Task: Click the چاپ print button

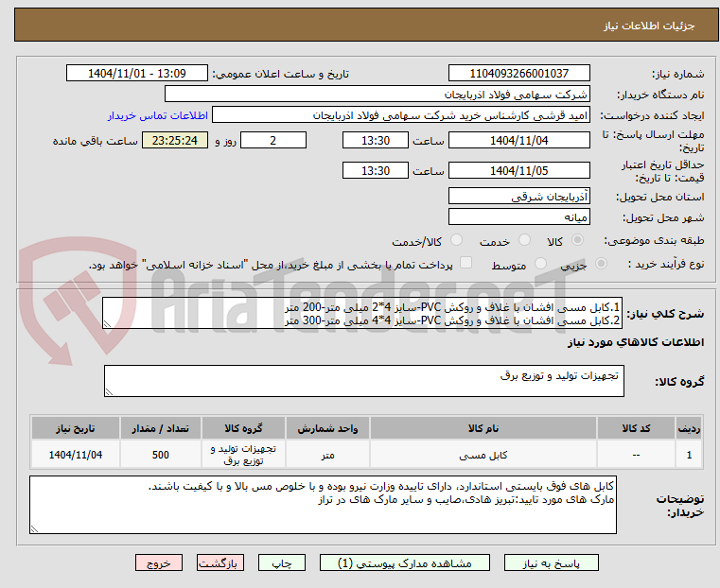Action: point(282,562)
